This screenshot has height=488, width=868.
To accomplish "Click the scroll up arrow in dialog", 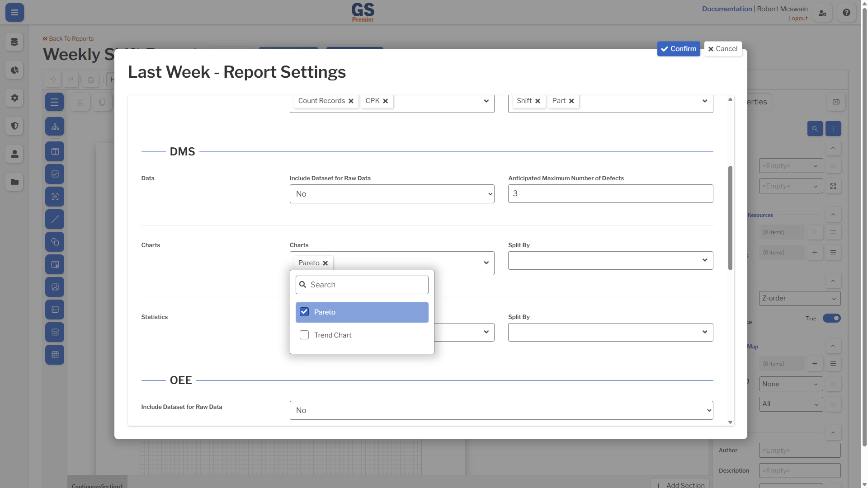I will pyautogui.click(x=730, y=99).
